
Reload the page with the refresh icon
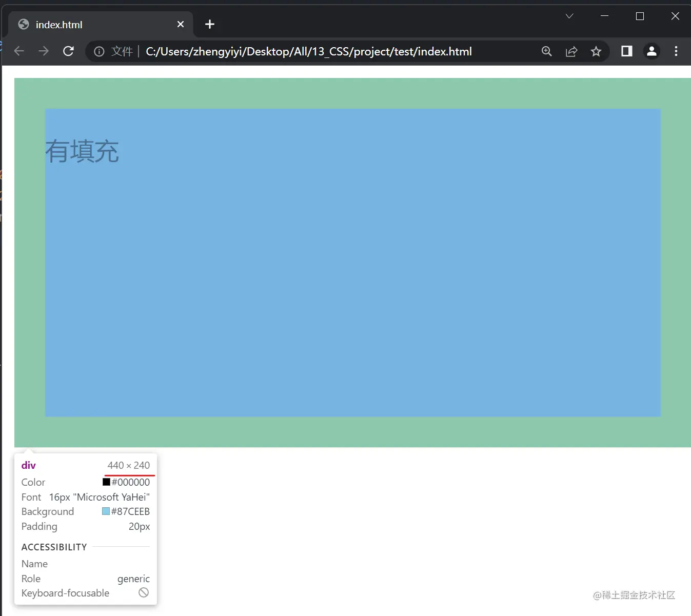[68, 51]
